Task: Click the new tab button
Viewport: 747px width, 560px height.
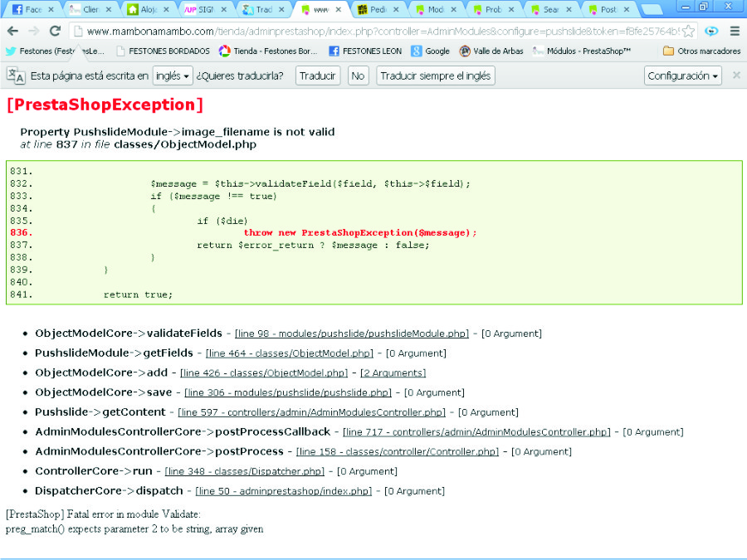Action: pos(652,9)
